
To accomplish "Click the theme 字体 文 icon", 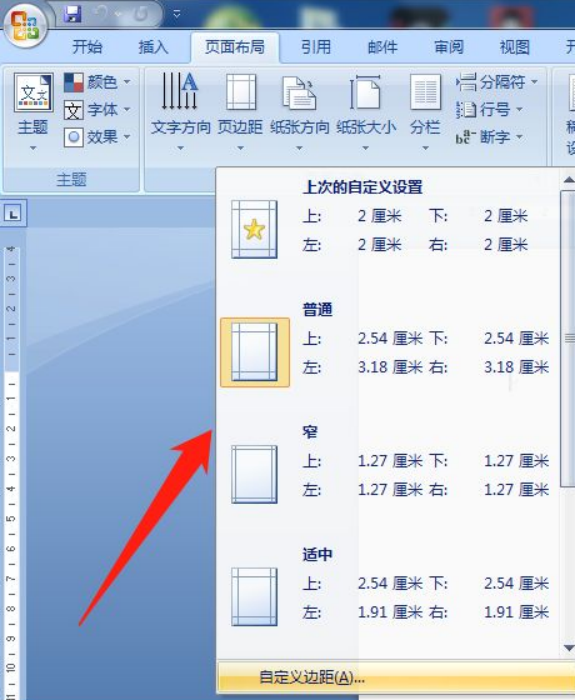I will [74, 110].
